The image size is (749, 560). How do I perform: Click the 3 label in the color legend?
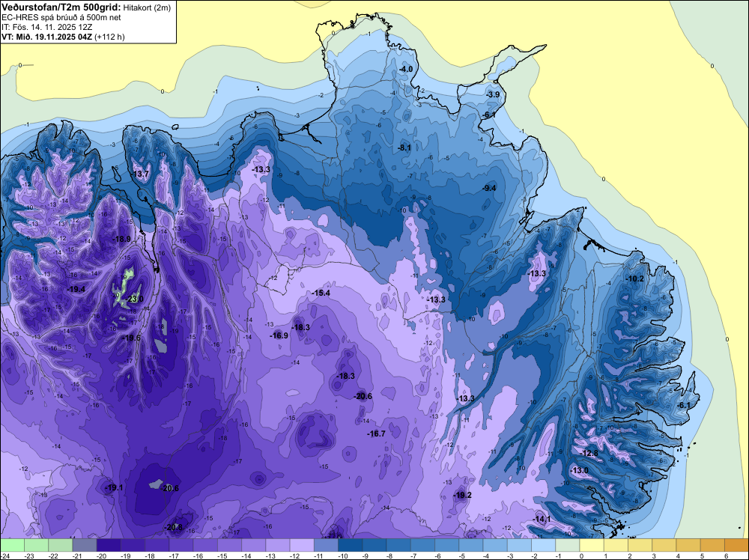pyautogui.click(x=655, y=556)
